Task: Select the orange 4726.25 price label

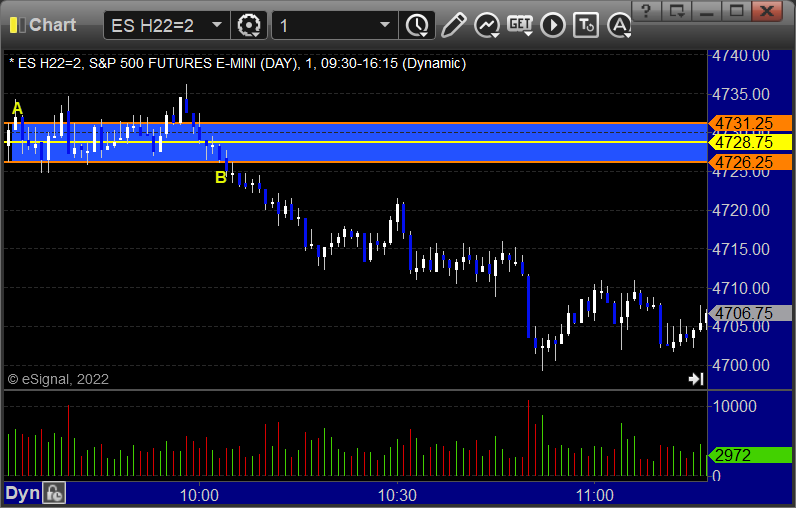Action: [750, 162]
